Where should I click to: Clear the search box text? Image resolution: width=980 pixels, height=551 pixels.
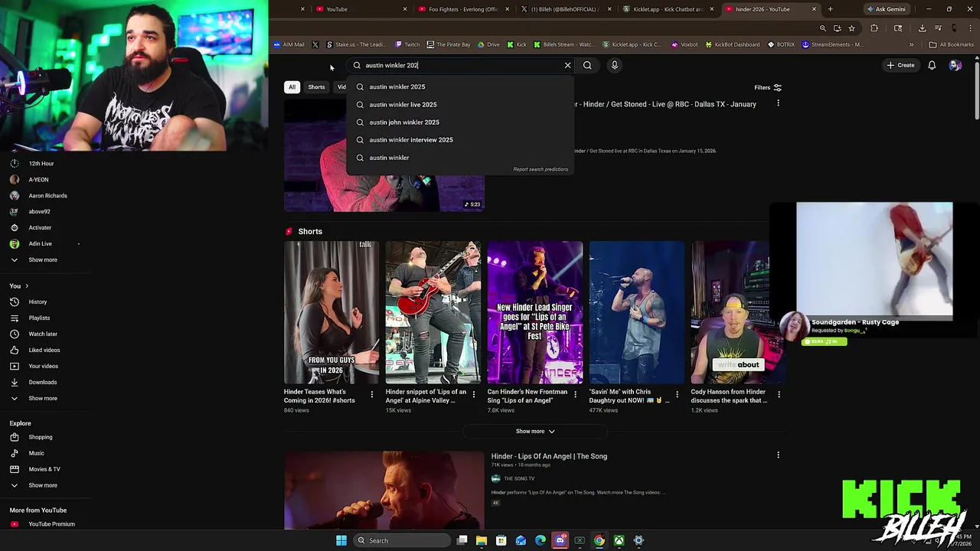click(567, 65)
